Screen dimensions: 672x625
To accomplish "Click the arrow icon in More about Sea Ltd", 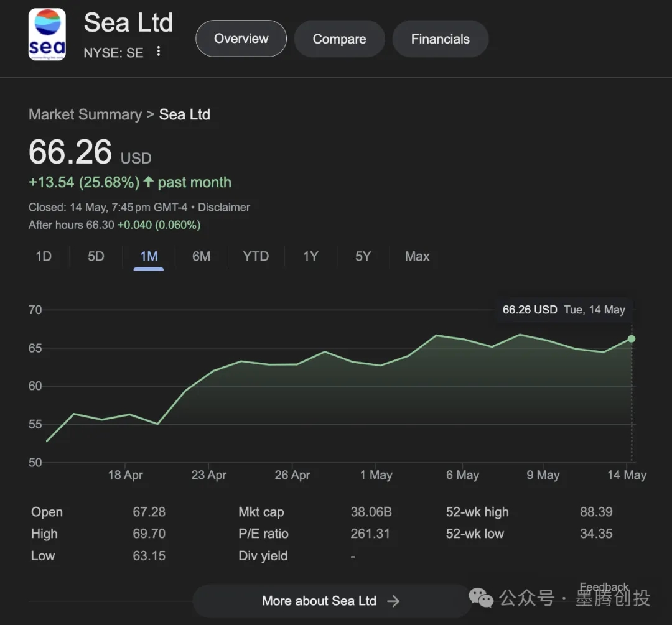I will (x=393, y=601).
